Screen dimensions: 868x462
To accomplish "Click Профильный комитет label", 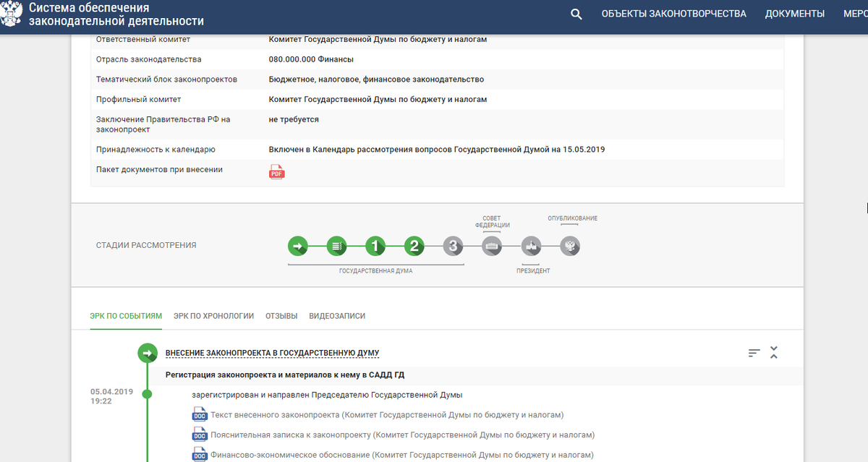I will [x=139, y=100].
